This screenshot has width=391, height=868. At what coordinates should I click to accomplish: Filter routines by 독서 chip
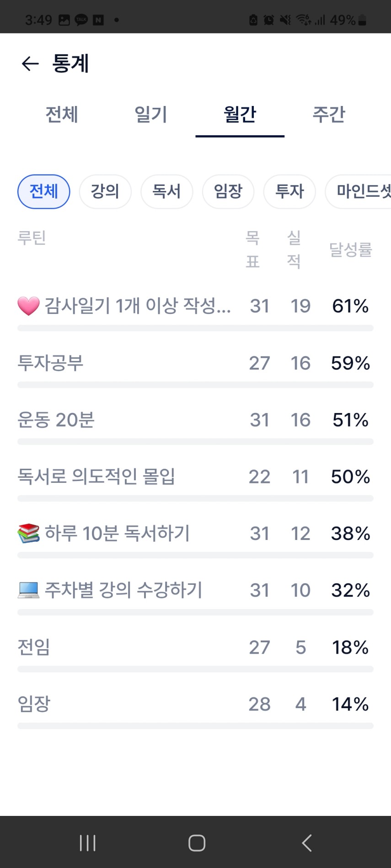click(x=166, y=191)
